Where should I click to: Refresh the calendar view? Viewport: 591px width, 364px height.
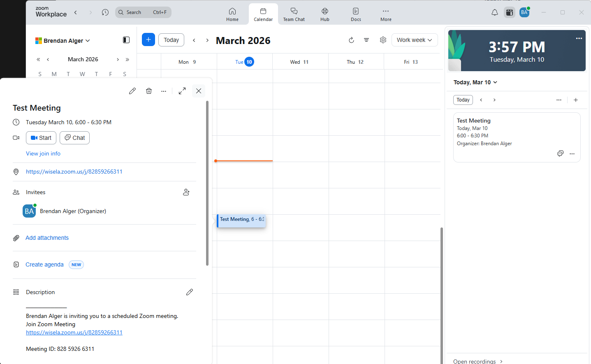351,40
